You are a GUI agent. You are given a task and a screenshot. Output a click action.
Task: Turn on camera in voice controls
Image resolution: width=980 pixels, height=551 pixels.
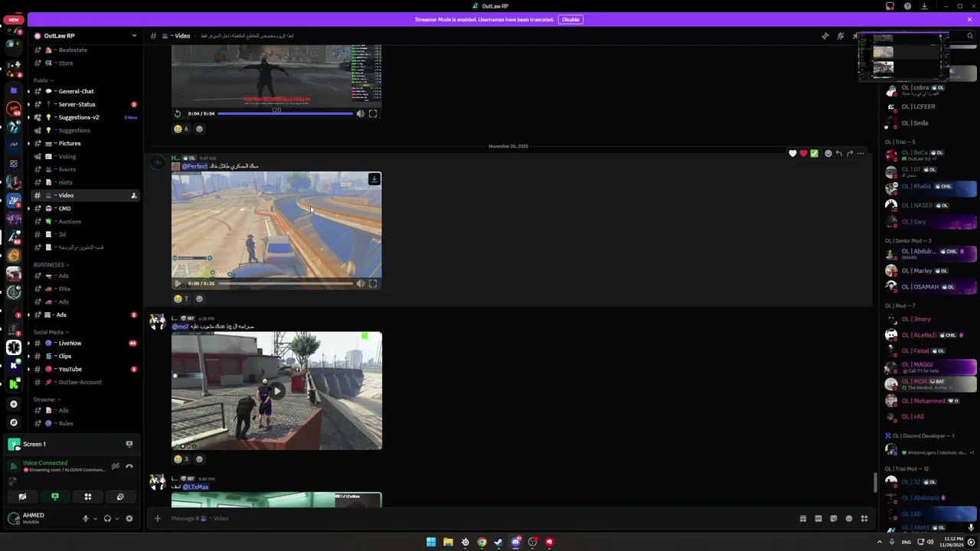point(22,497)
